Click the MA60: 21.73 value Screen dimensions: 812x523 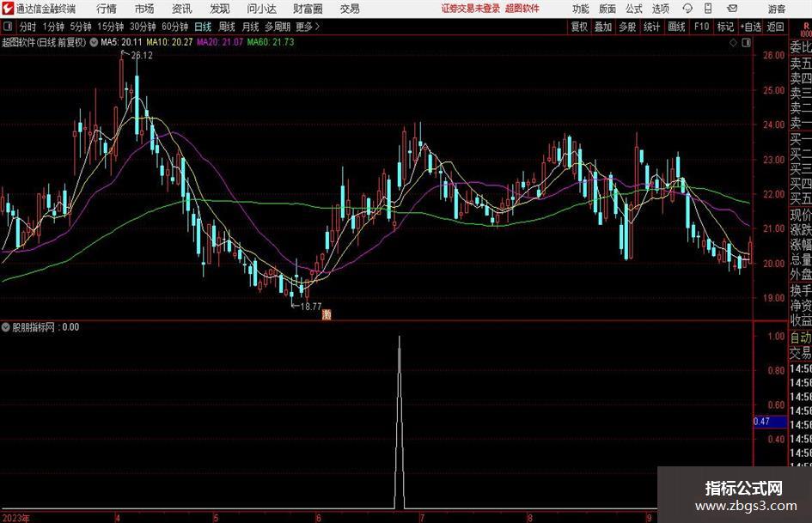(271, 42)
